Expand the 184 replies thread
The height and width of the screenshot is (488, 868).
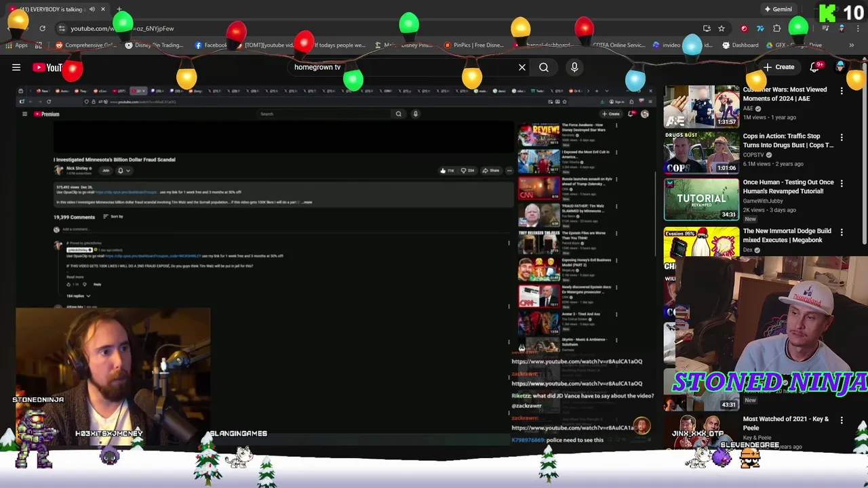click(78, 296)
